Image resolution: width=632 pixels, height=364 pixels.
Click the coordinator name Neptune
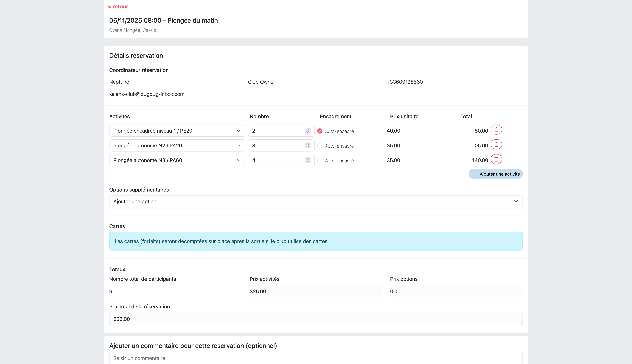point(119,82)
